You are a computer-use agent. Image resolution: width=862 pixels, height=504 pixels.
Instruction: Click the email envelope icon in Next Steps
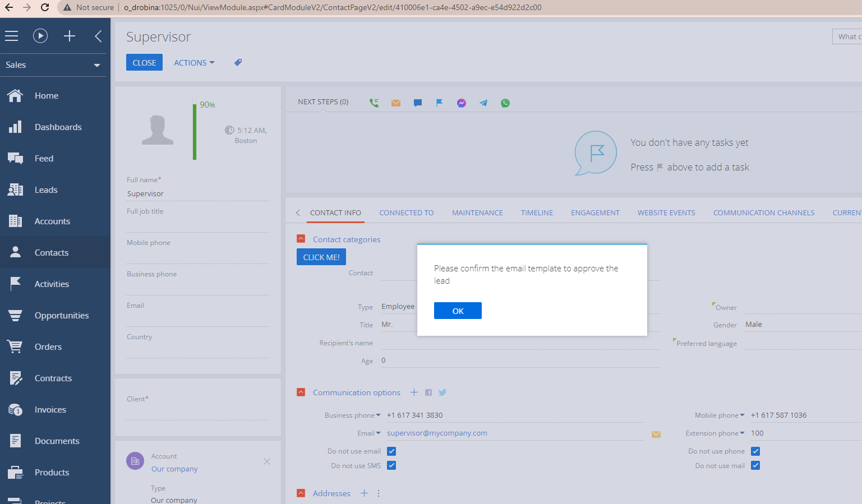click(x=396, y=103)
